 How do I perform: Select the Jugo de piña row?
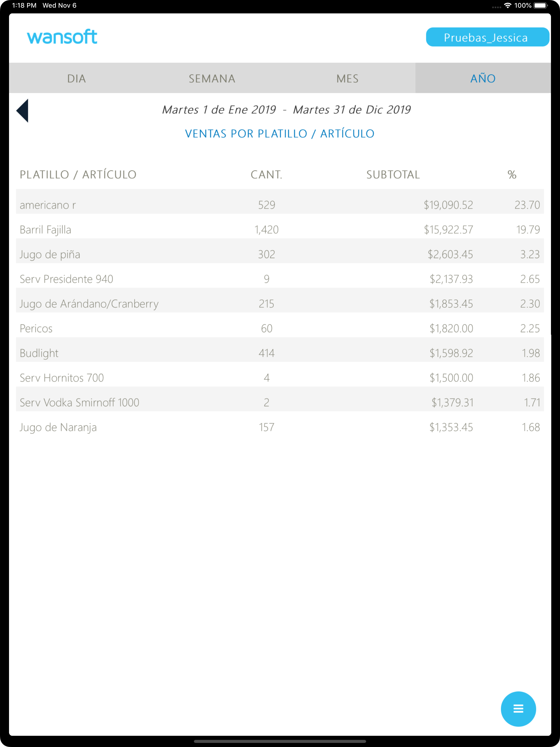click(x=280, y=251)
